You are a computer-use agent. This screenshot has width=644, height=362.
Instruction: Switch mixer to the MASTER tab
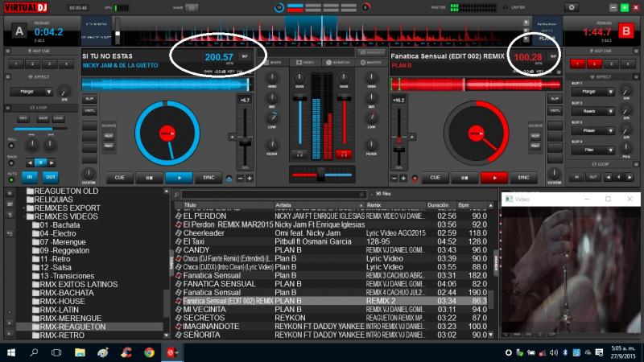click(x=371, y=63)
